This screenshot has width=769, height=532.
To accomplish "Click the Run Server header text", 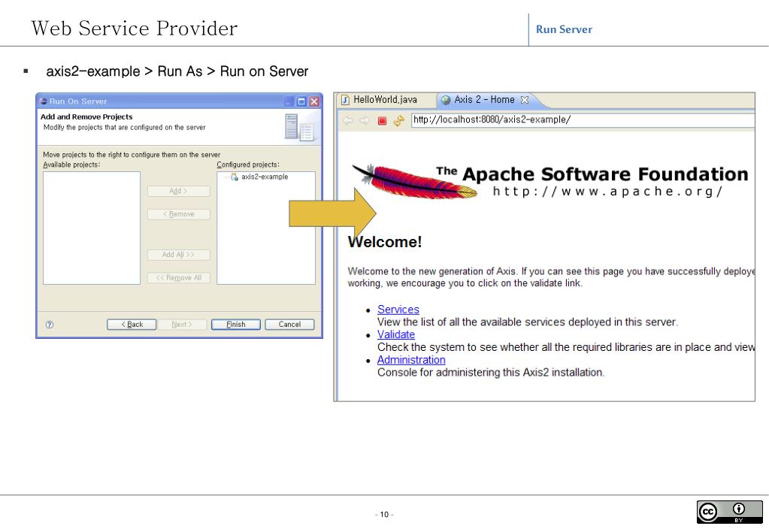I will pos(564,29).
